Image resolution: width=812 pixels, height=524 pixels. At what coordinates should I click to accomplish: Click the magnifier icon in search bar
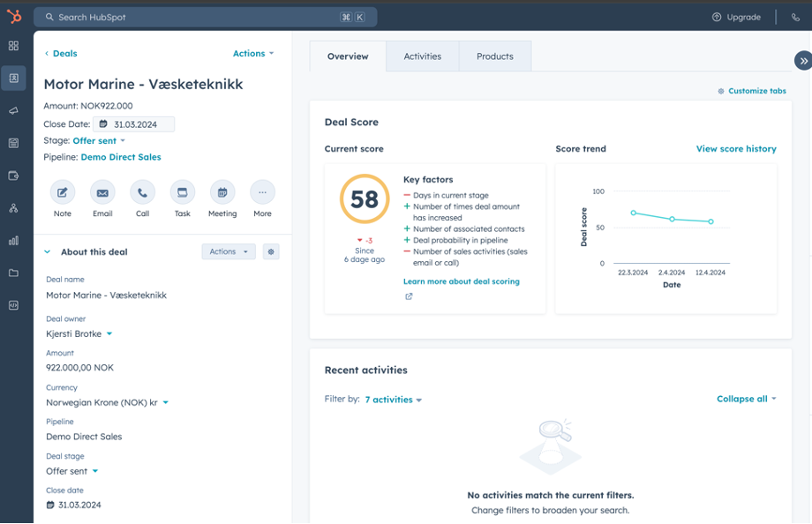[49, 17]
